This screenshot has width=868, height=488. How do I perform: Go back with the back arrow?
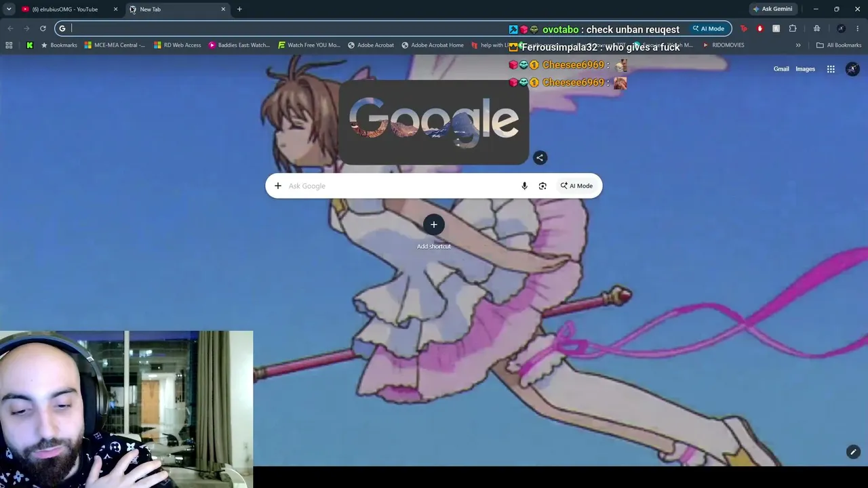10,28
